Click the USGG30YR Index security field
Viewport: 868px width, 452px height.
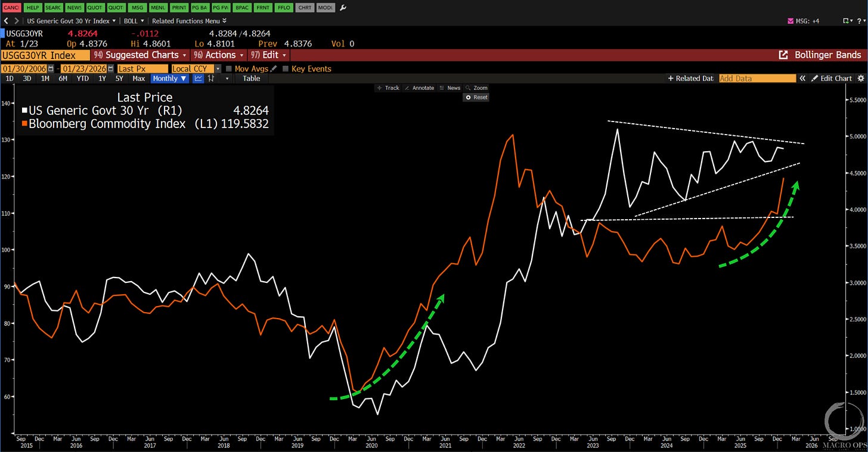click(x=45, y=55)
